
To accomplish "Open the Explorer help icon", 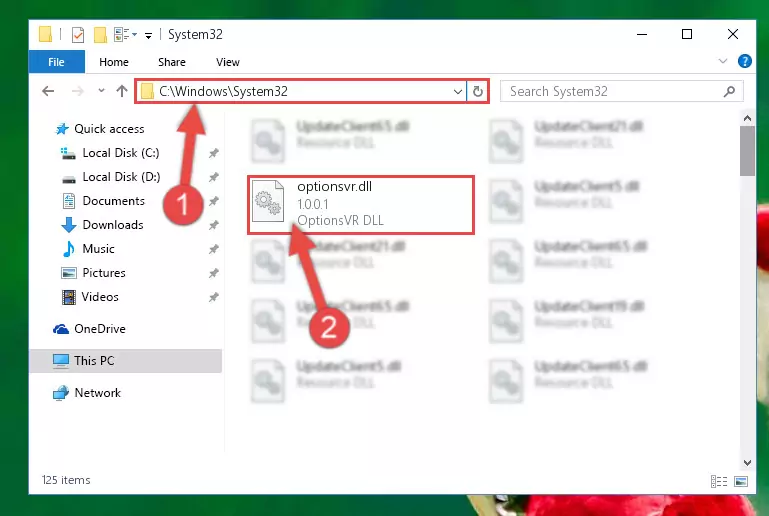I will [x=744, y=61].
